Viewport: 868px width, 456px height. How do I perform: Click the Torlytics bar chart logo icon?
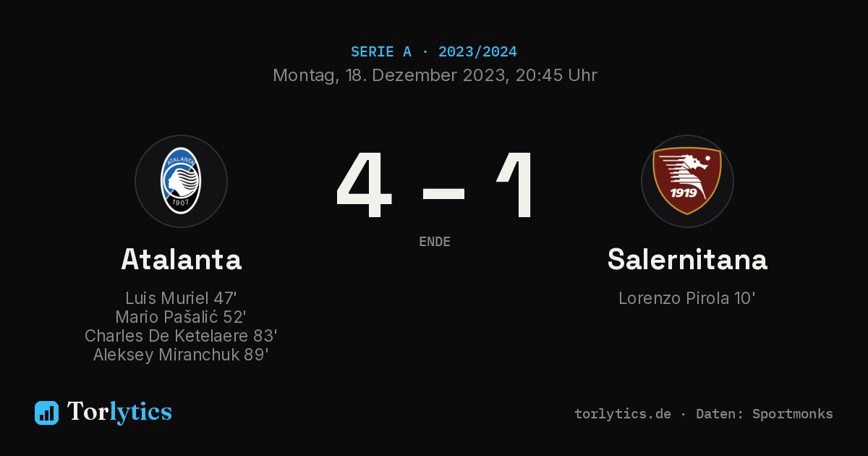coord(46,413)
